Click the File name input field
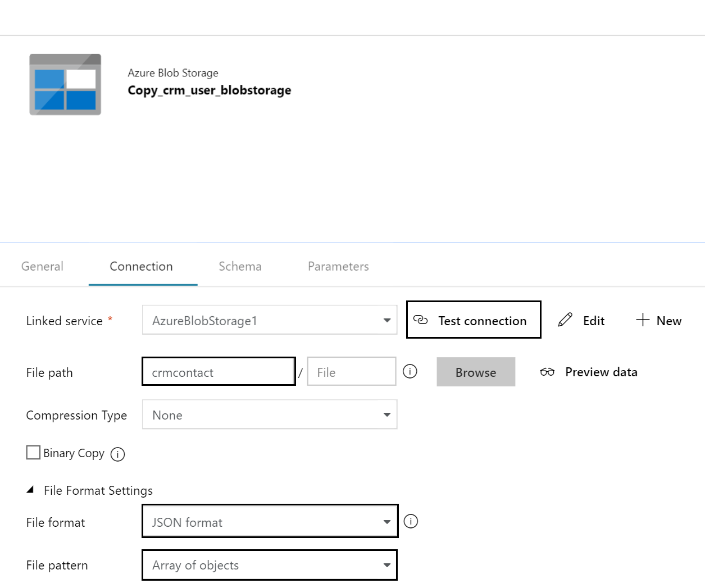The height and width of the screenshot is (588, 705). [352, 371]
